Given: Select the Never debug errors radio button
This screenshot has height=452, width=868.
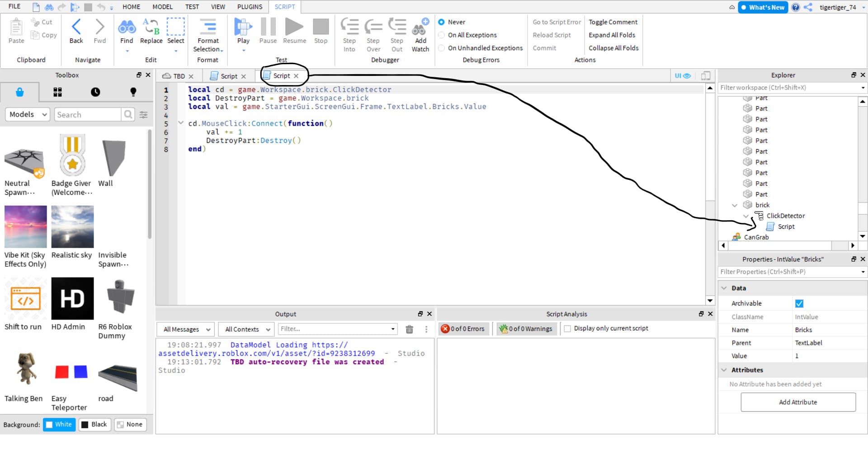Looking at the screenshot, I should click(x=442, y=22).
